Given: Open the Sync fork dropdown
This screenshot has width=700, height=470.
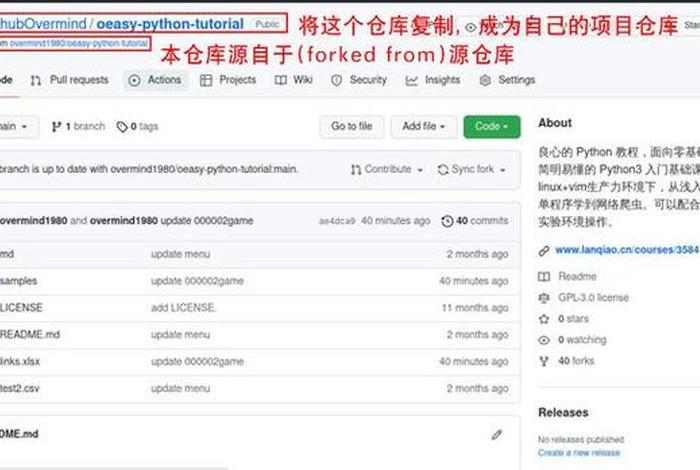Looking at the screenshot, I should pos(472,169).
